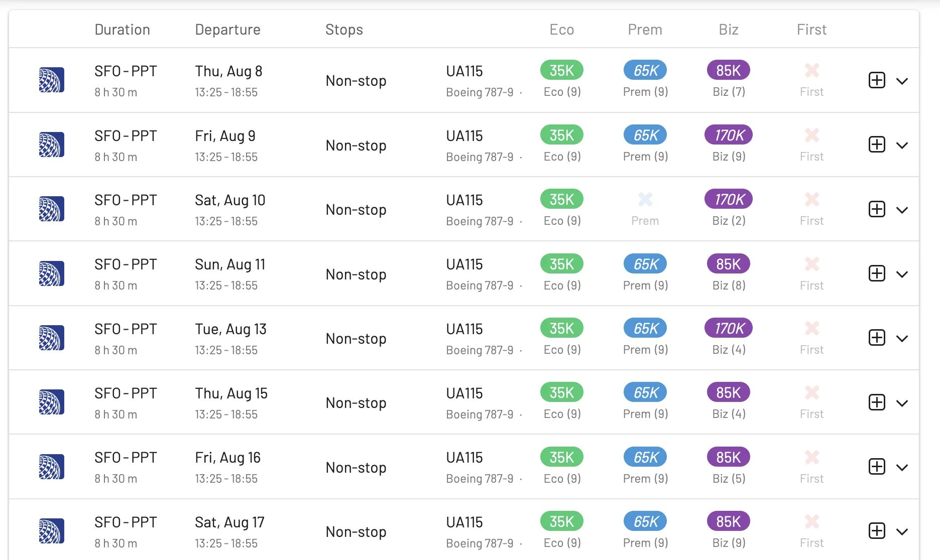Click unavailable Prem X on Sat, Aug 10

pyautogui.click(x=645, y=200)
